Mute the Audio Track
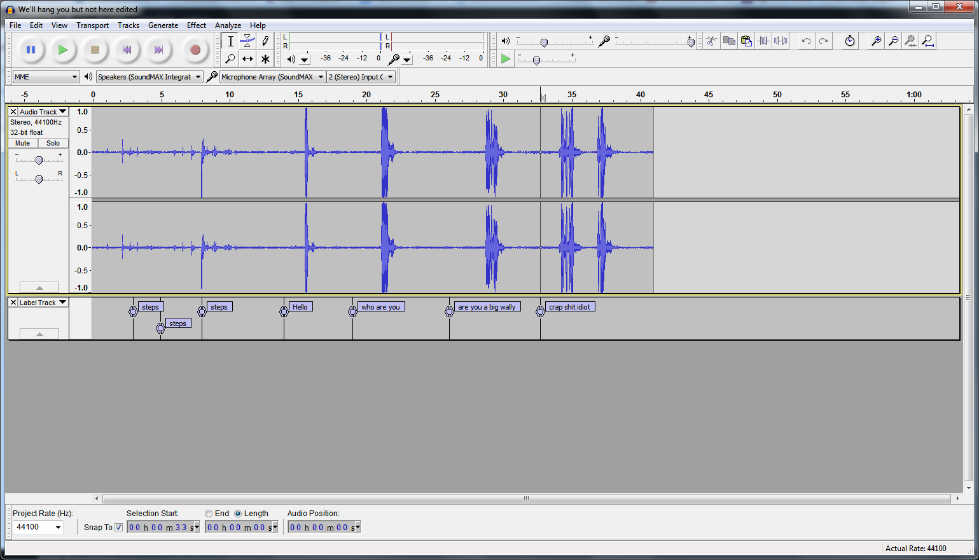979x560 pixels. (x=23, y=143)
